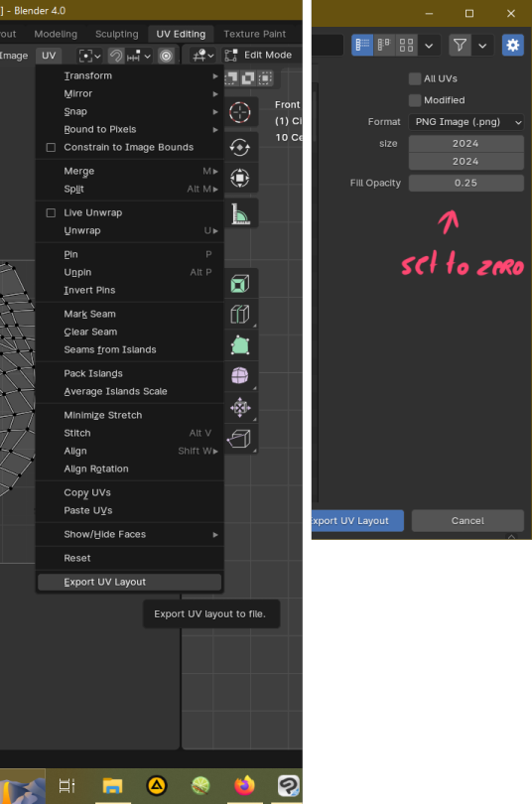Image resolution: width=532 pixels, height=804 pixels.
Task: Expand the Snap submenu
Action: (130, 112)
